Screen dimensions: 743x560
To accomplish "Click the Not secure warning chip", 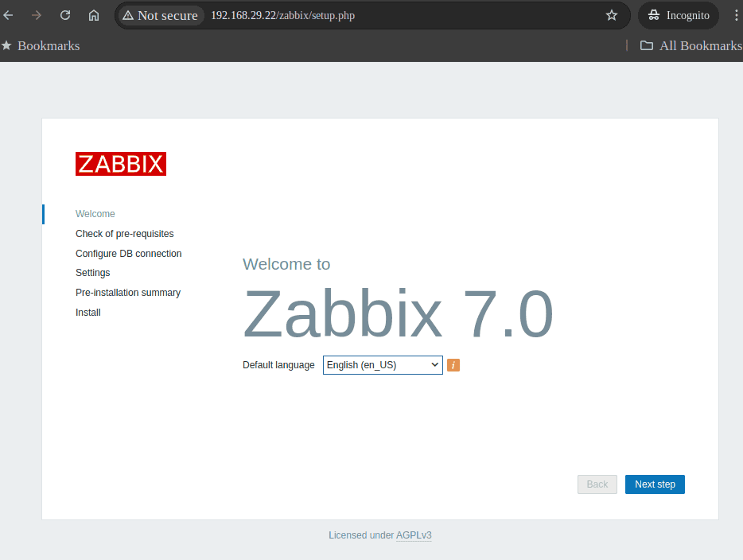I will [161, 16].
